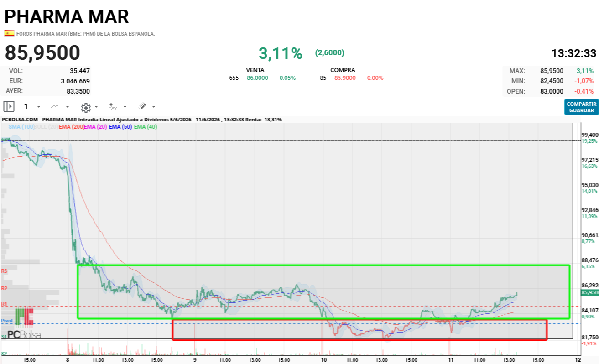The width and height of the screenshot is (599, 364).
Task: Toggle the SMA (100) indicator
Action: 21,127
